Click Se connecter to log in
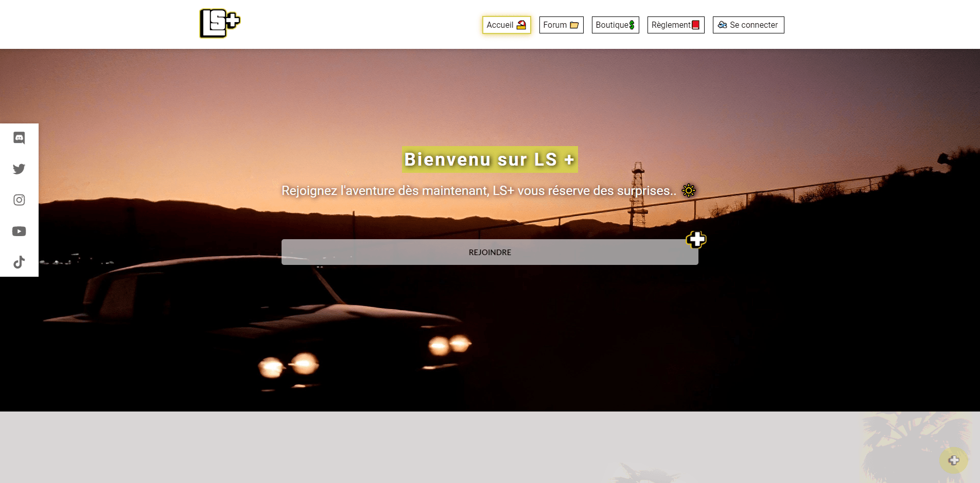The image size is (980, 483). 748,25
